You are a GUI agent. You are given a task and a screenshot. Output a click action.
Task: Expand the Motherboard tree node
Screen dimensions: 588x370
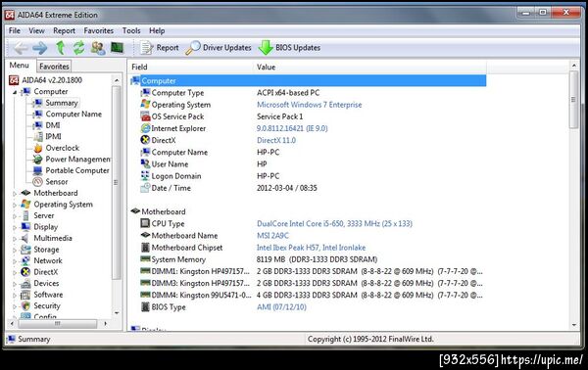tap(15, 194)
